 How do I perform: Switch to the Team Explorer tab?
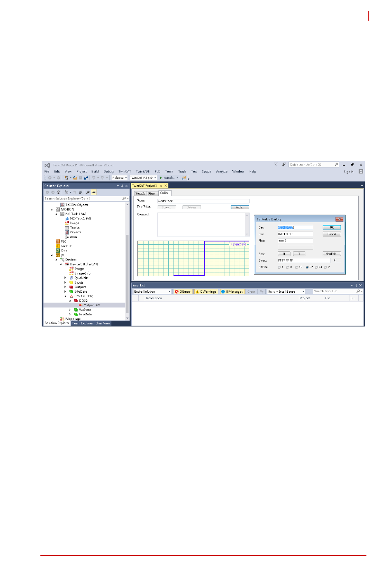(x=83, y=323)
